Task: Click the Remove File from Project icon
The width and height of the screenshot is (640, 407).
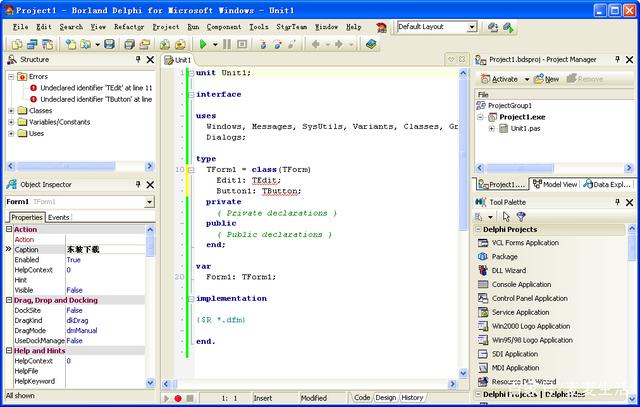Action: coord(180,44)
